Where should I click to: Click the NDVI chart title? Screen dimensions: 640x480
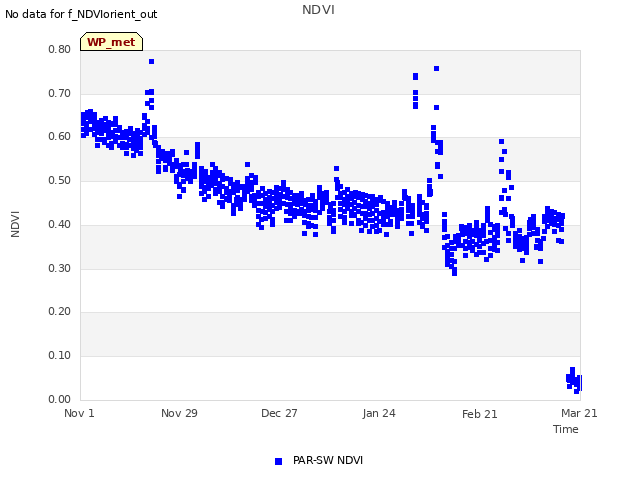(x=318, y=10)
